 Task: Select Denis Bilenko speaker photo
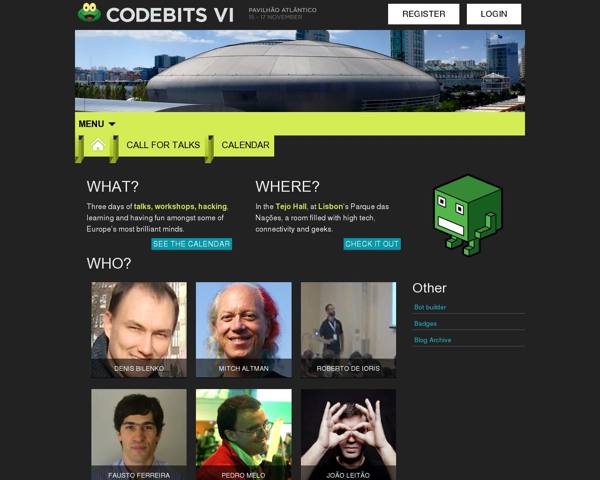[139, 330]
